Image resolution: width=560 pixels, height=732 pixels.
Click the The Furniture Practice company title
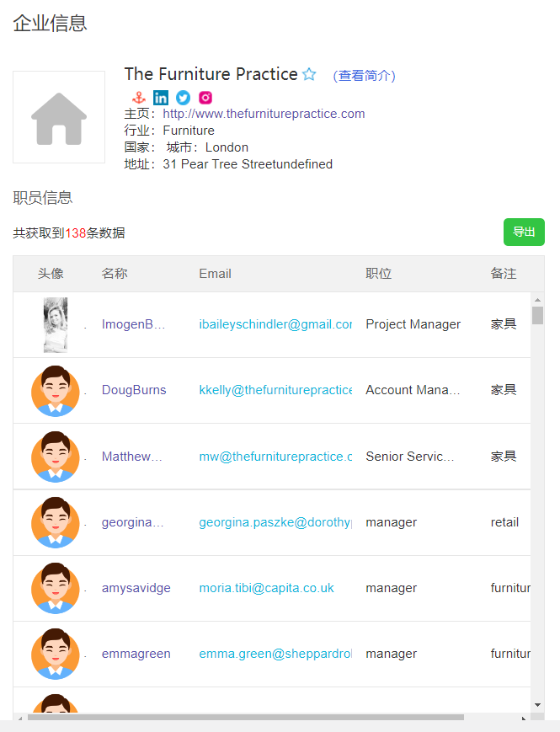tap(211, 74)
